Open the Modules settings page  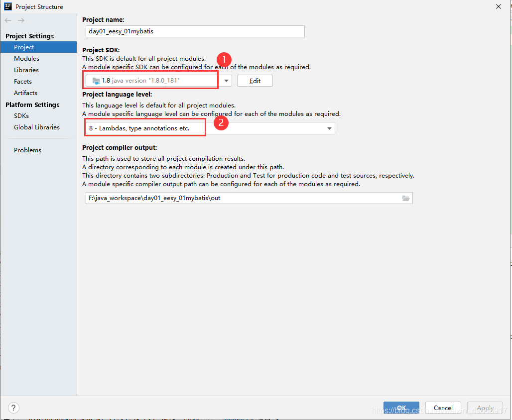[26, 58]
